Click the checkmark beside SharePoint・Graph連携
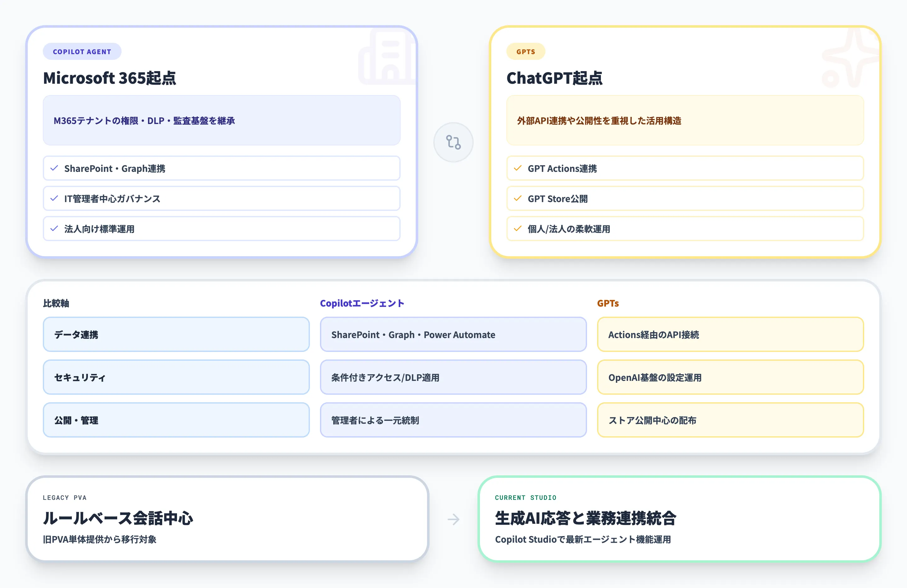Viewport: 907px width, 588px height. tap(54, 168)
